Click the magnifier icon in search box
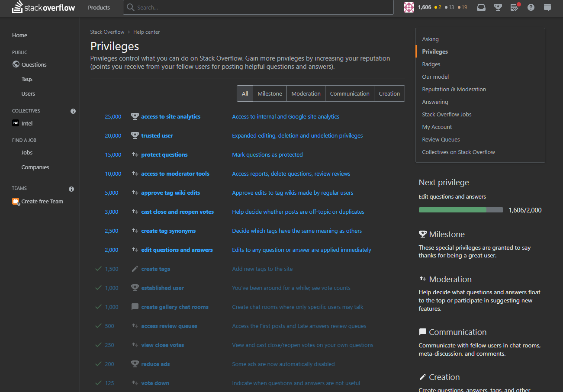The width and height of the screenshot is (563, 392). click(131, 7)
